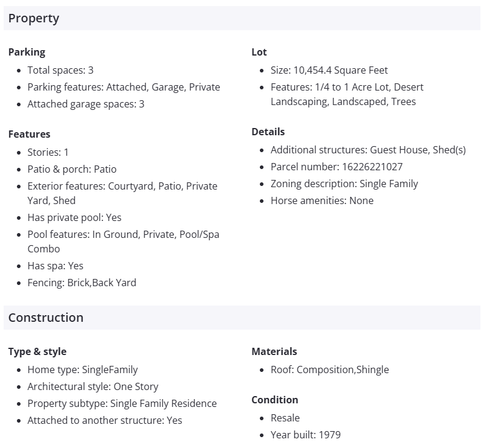The height and width of the screenshot is (448, 481).
Task: Click the Construction section header
Action: pyautogui.click(x=46, y=318)
